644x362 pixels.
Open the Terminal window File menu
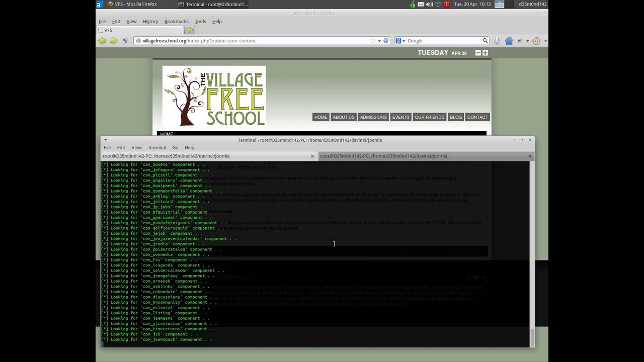coord(107,147)
